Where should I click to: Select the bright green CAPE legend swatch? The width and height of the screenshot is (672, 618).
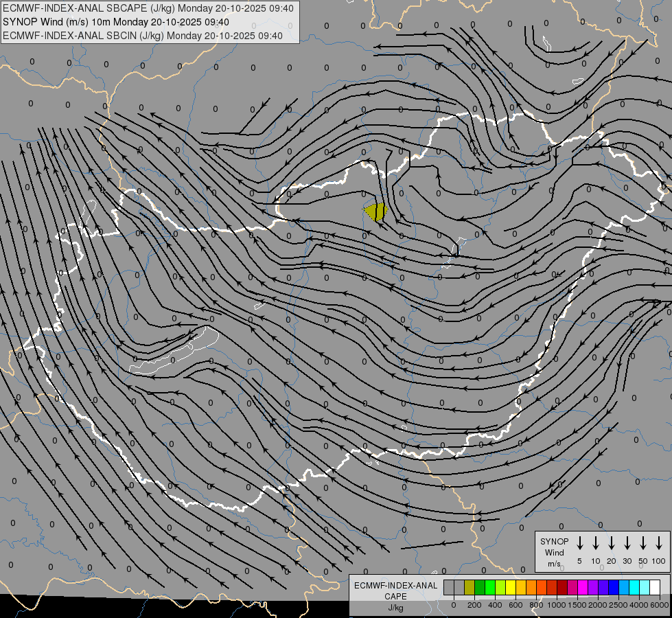point(490,587)
